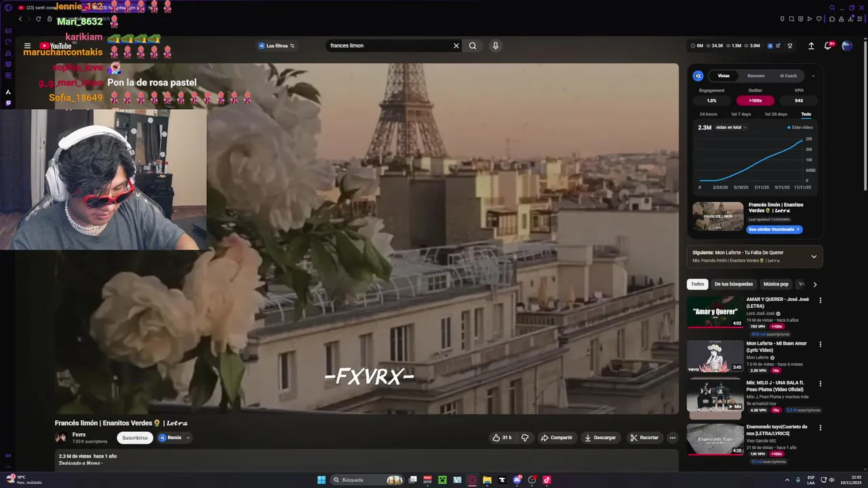Open options for 'Enamorado tuyo' video
Image resolution: width=868 pixels, height=488 pixels.
coord(821,428)
